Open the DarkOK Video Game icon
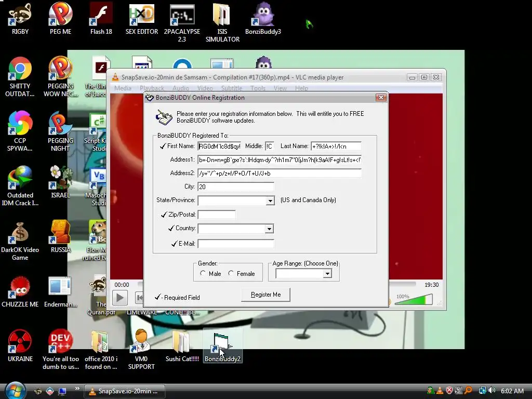This screenshot has height=399, width=532. (x=20, y=241)
